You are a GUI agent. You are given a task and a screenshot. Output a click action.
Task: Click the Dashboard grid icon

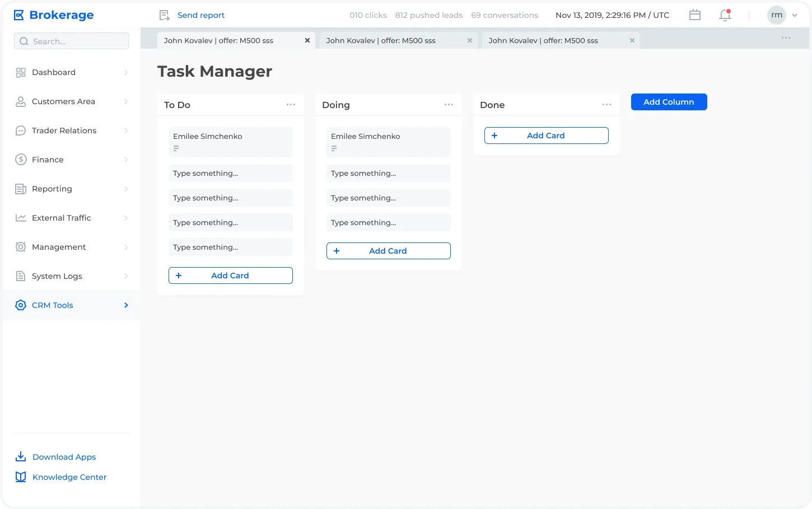coord(21,72)
